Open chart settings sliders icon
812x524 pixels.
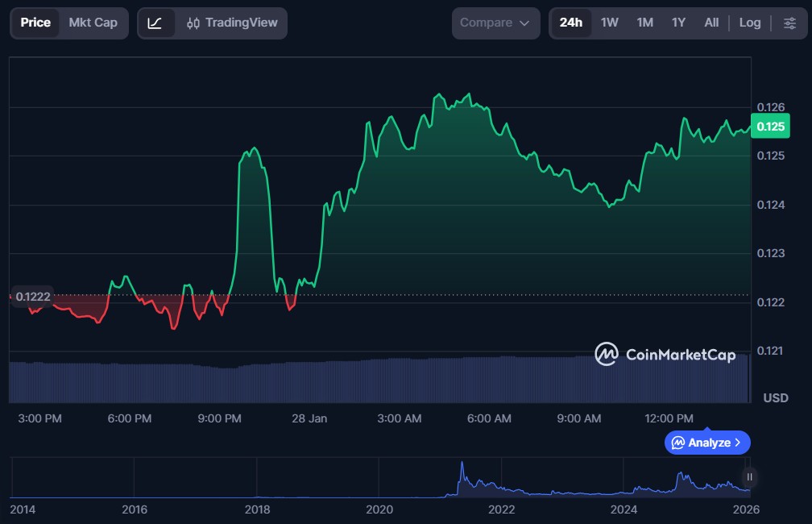click(x=789, y=23)
